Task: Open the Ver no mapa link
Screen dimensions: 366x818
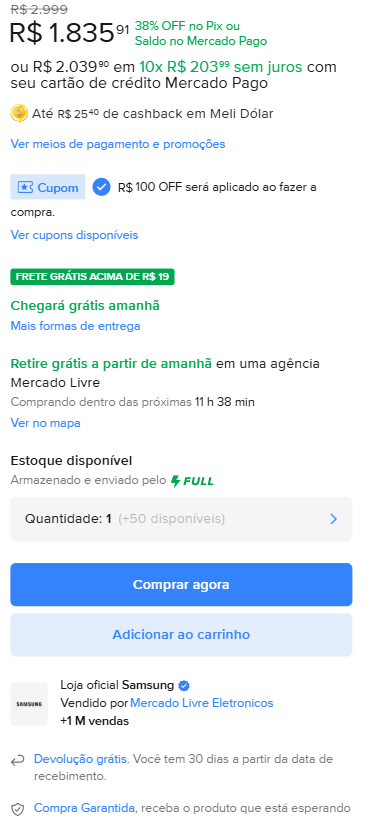Action: point(45,423)
